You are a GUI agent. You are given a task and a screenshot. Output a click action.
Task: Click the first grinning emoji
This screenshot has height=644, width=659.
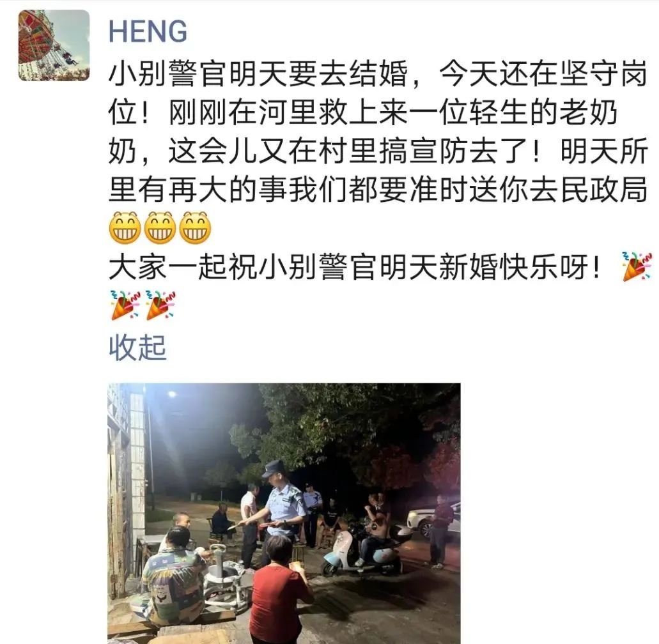[125, 228]
